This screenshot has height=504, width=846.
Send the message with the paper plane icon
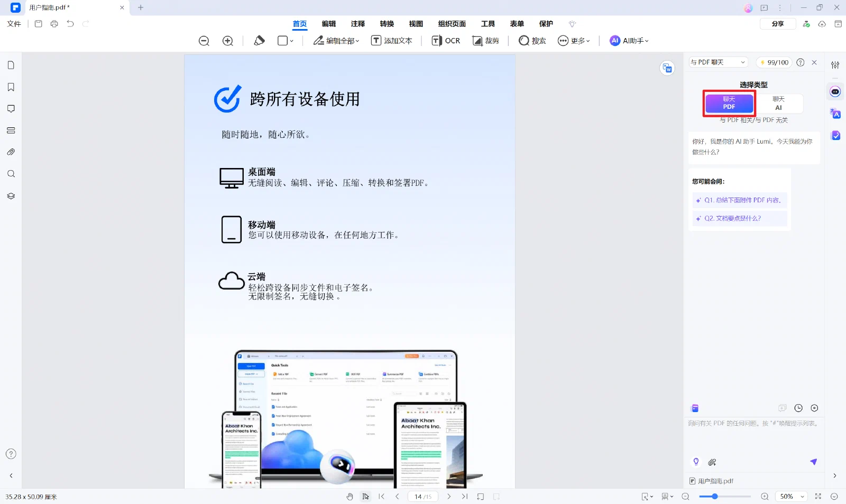tap(813, 462)
